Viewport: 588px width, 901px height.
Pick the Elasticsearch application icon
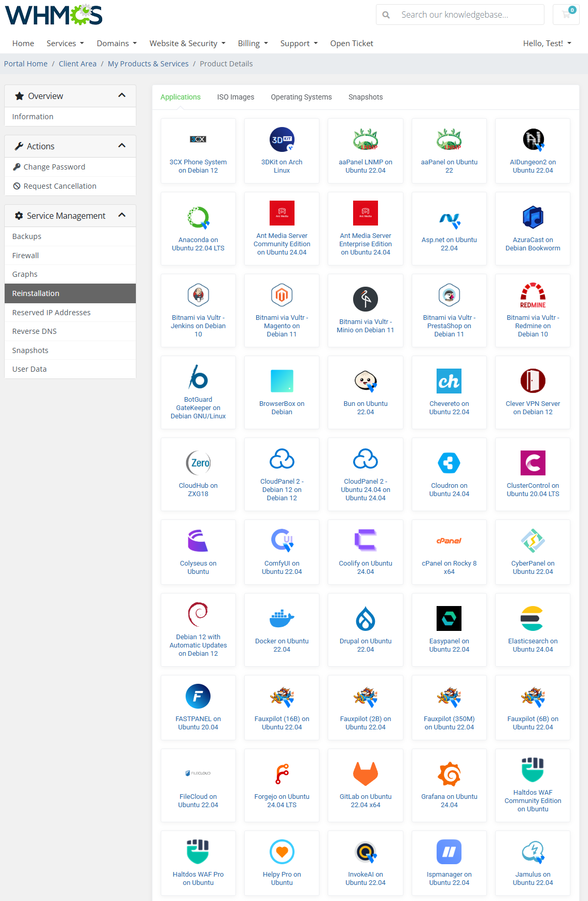point(533,618)
